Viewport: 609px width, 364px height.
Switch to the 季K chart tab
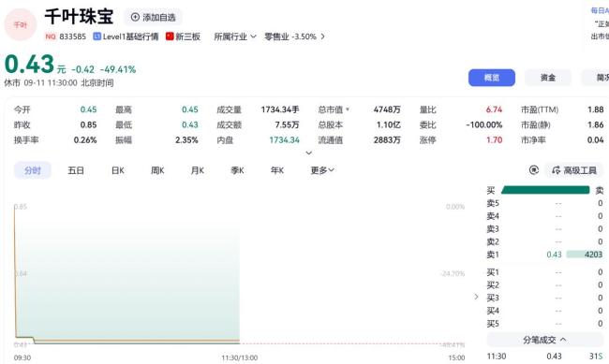pos(237,170)
